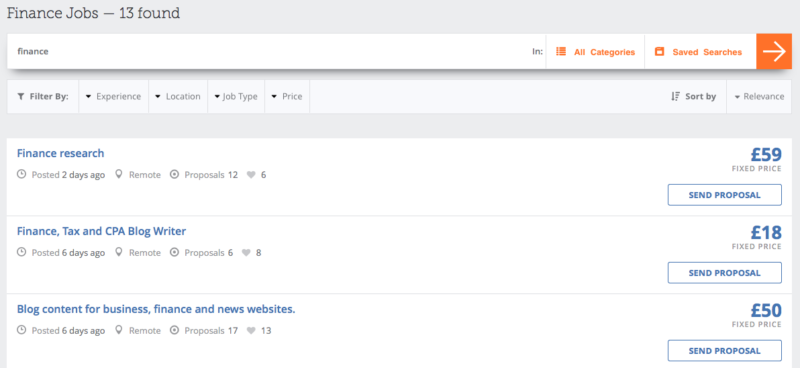Send proposal for the £50 blog content job
800x368 pixels.
tap(724, 351)
